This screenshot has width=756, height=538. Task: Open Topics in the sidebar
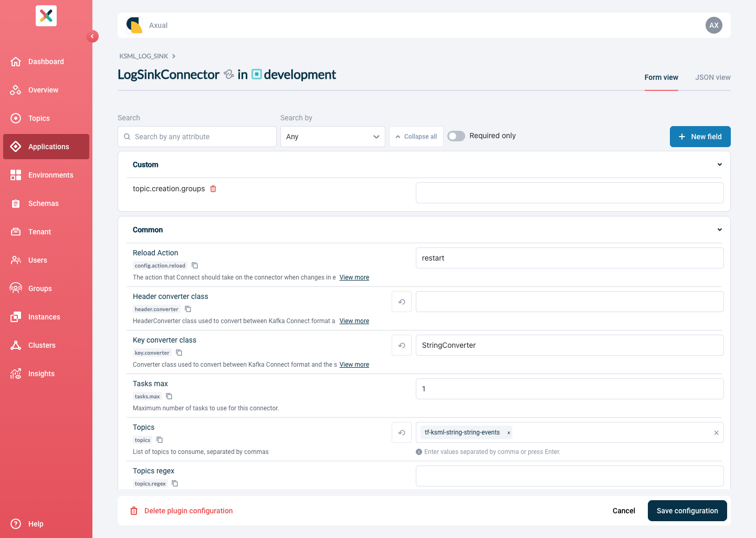(x=46, y=118)
